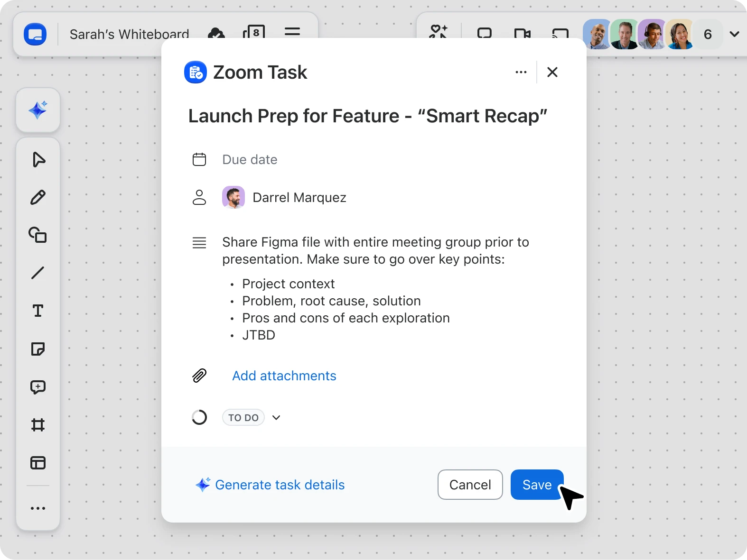The width and height of the screenshot is (747, 560).
Task: Click the 'JTBD' bullet
Action: [x=259, y=335]
